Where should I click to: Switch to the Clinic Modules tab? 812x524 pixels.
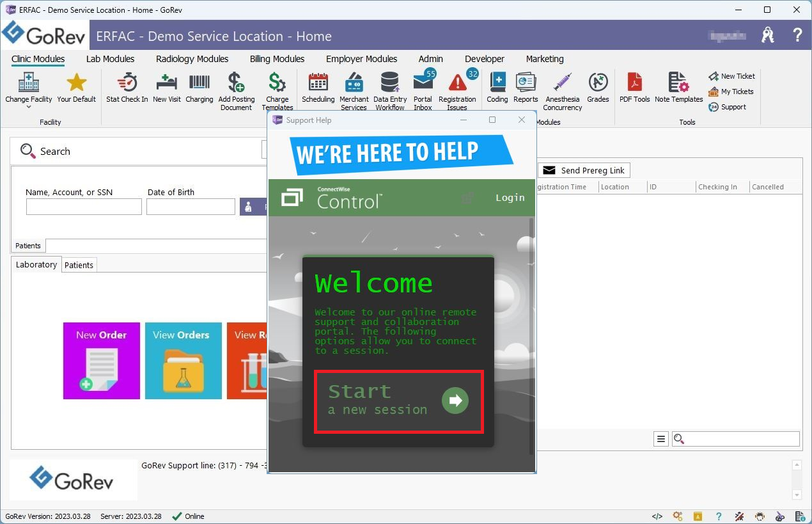pyautogui.click(x=38, y=59)
